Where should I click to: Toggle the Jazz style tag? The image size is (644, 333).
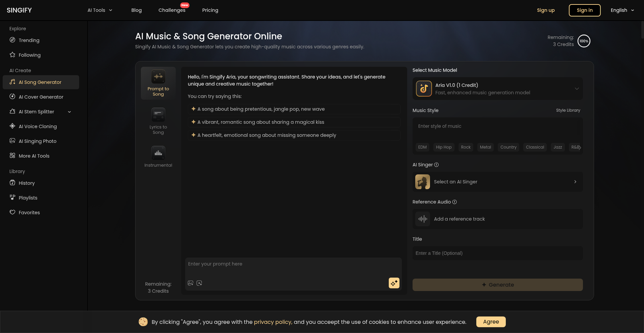pyautogui.click(x=557, y=147)
